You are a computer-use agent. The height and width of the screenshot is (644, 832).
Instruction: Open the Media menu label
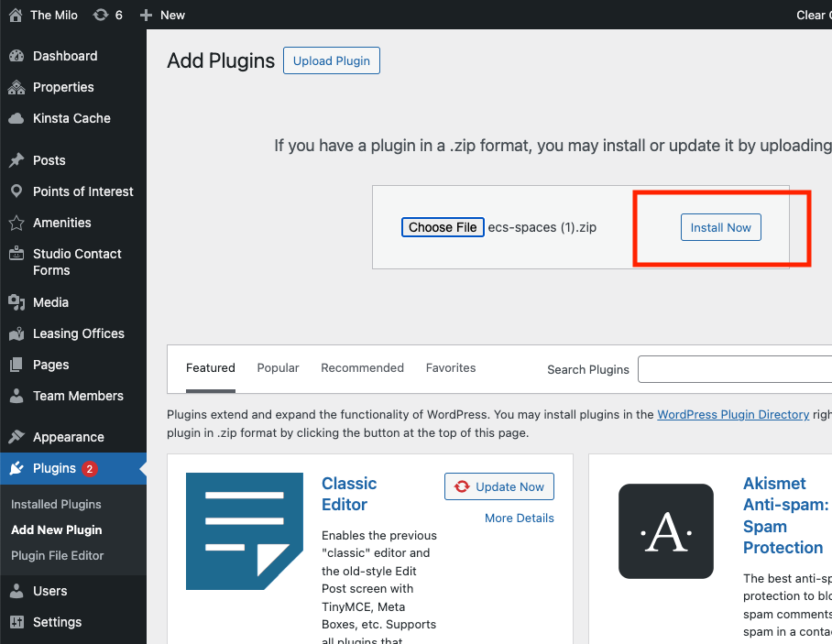(x=50, y=302)
